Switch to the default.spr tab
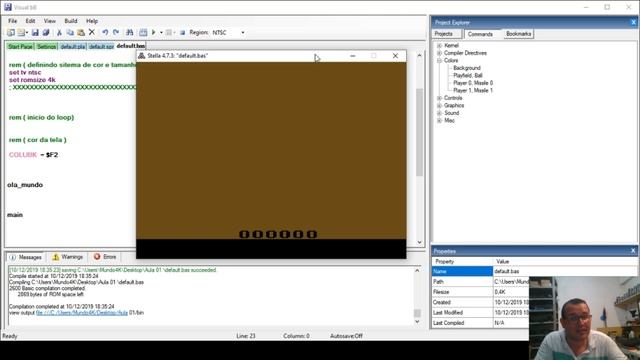This screenshot has width=640, height=360. (101, 47)
